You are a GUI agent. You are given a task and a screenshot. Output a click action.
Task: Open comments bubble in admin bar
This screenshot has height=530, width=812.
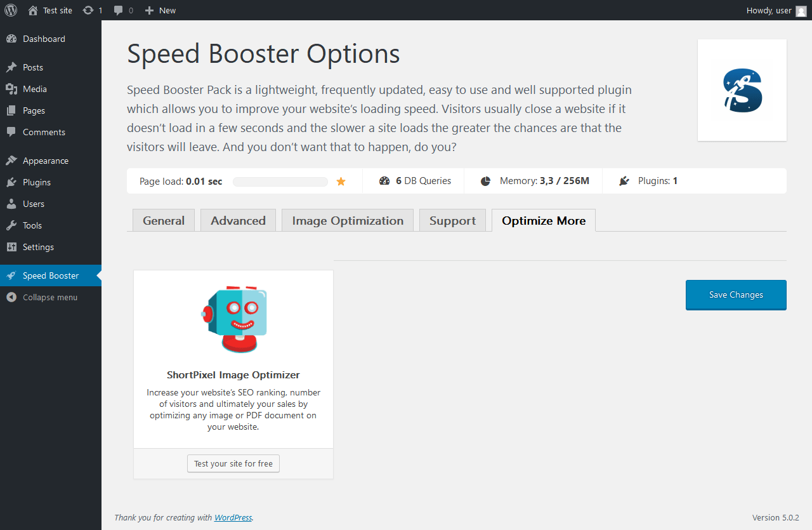coord(123,10)
